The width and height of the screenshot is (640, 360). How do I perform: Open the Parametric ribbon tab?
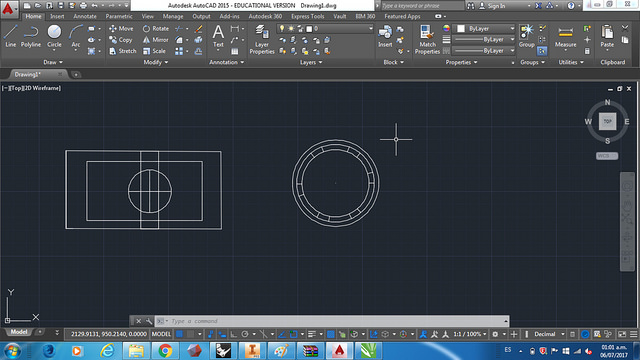pos(119,16)
